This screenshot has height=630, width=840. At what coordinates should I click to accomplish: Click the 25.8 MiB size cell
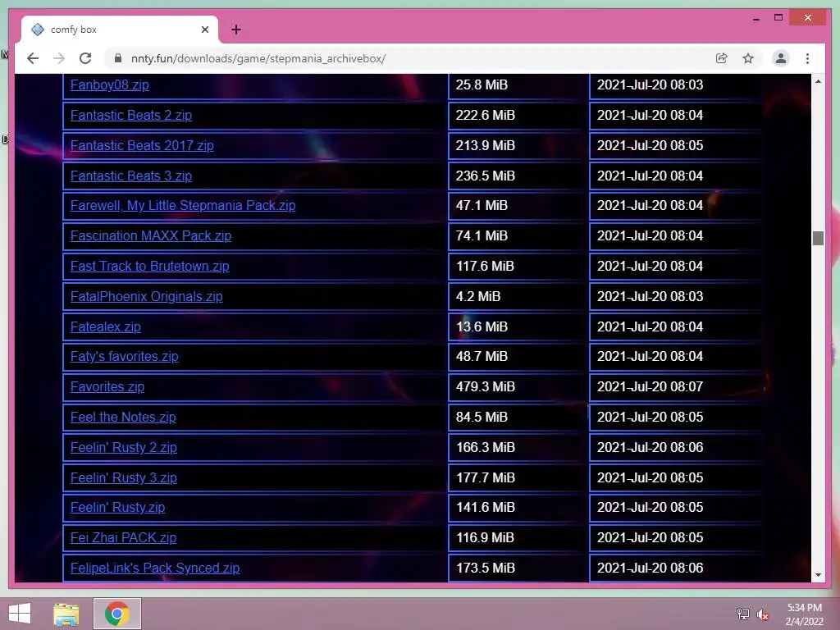pyautogui.click(x=518, y=85)
